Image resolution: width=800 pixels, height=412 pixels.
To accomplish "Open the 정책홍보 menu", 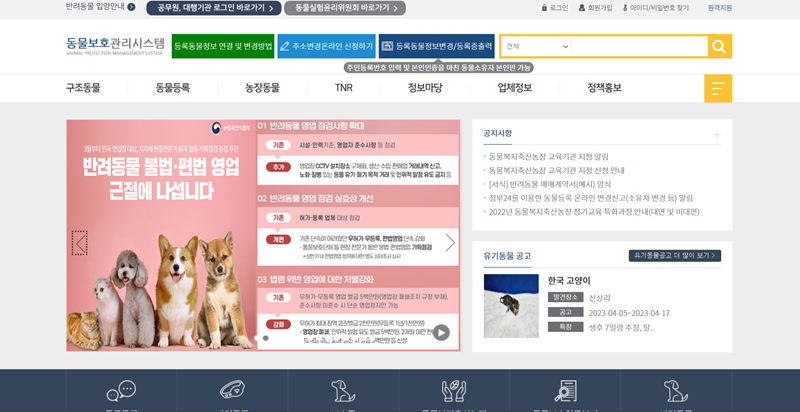I will (605, 88).
